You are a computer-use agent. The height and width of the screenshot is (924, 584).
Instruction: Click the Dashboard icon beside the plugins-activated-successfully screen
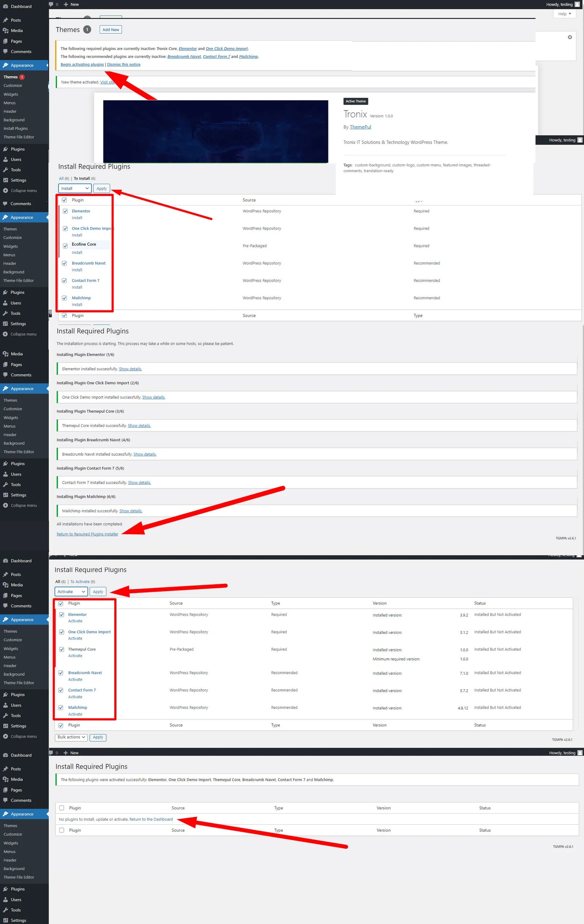(x=5, y=755)
